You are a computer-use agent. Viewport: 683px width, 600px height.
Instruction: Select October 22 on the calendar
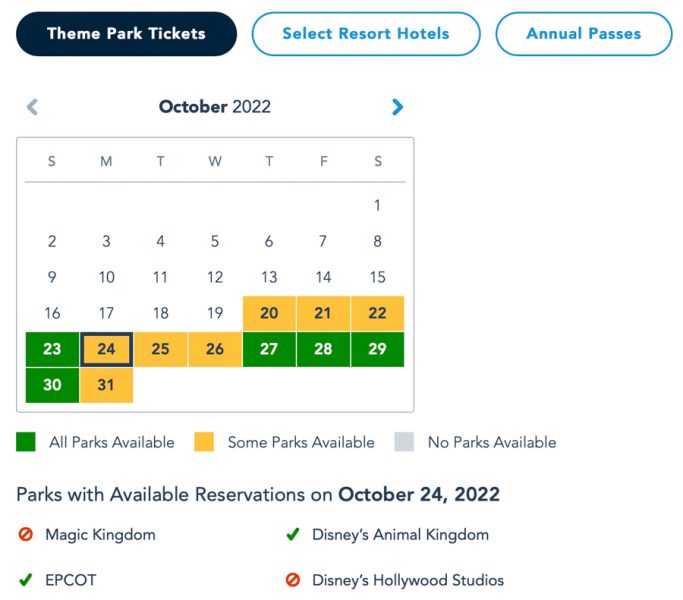(377, 313)
